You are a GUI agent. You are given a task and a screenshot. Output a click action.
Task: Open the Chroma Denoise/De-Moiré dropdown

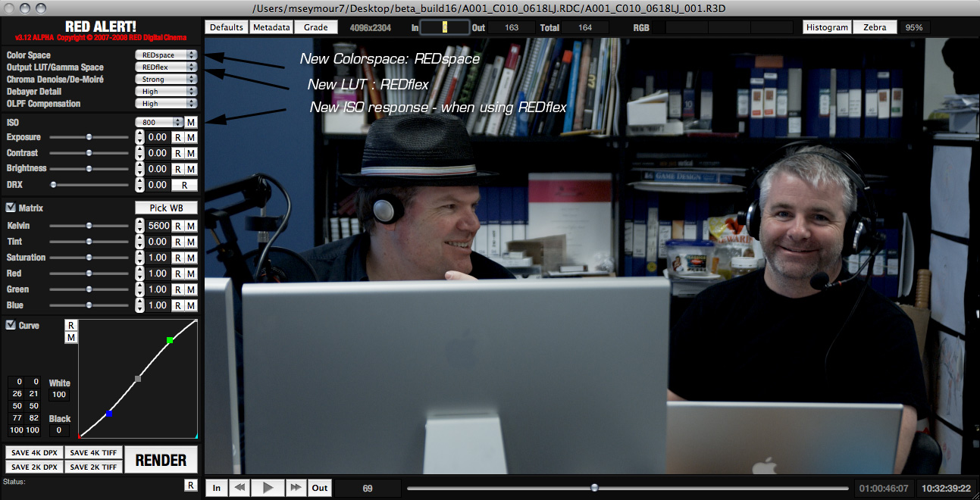coord(166,80)
